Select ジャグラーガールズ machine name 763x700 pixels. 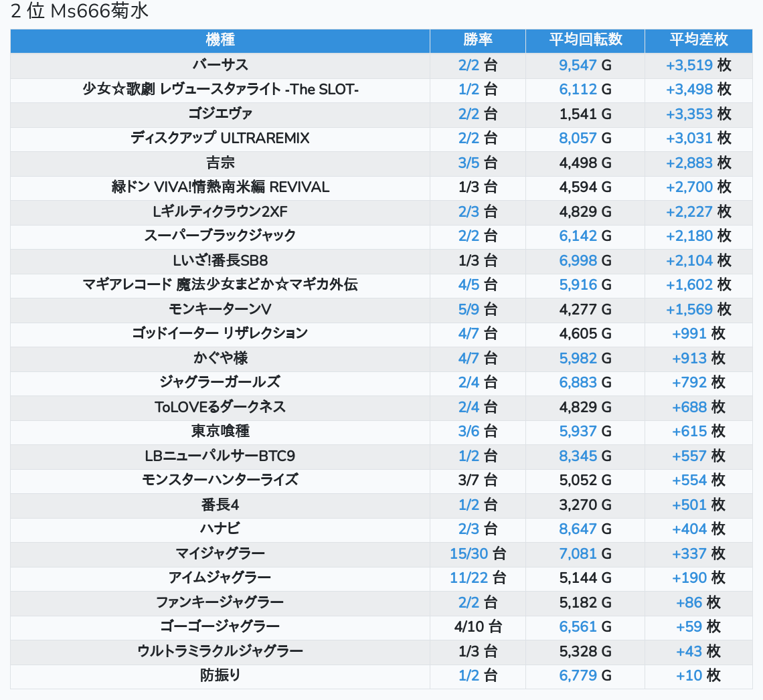(220, 382)
